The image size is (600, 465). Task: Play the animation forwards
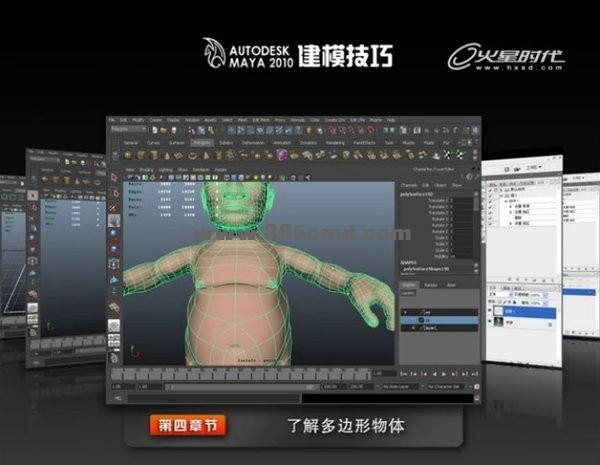444,374
